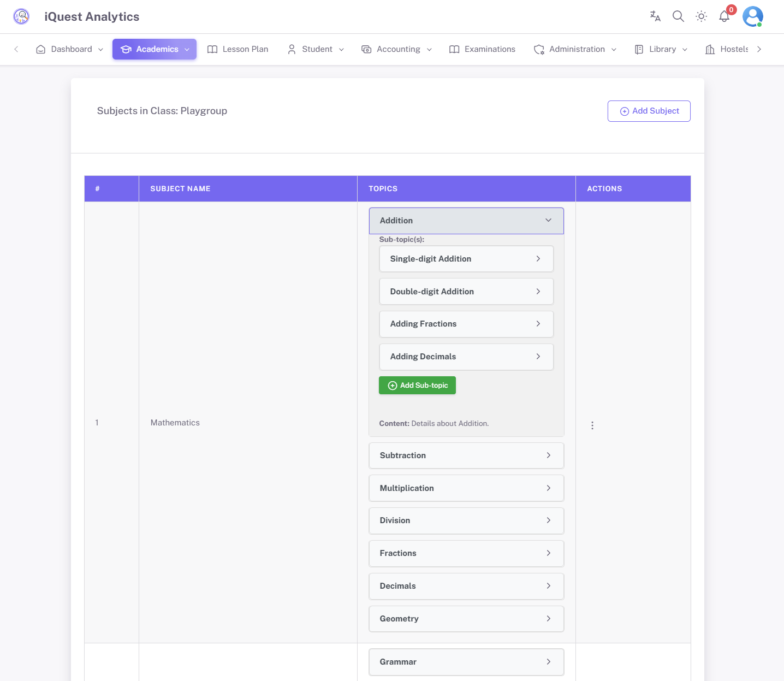Open the user profile avatar
Screen dimensions: 784x681
752,16
